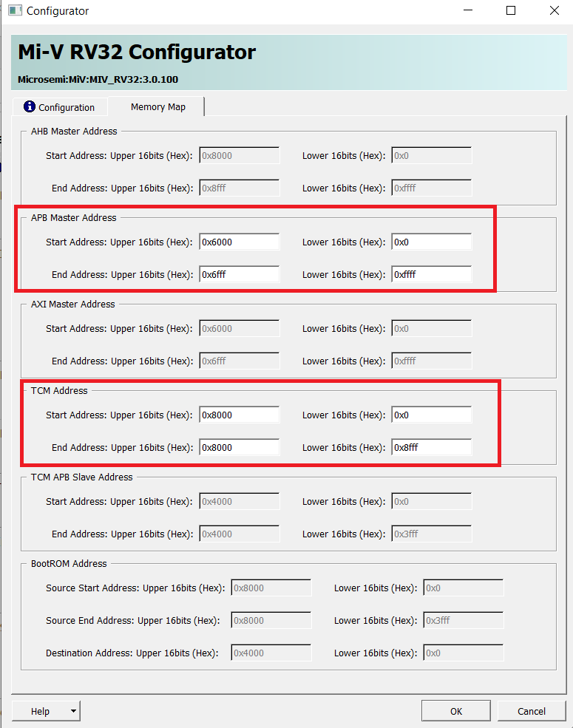The image size is (573, 728).
Task: Click the info icon on Configuration tab
Action: coord(30,106)
